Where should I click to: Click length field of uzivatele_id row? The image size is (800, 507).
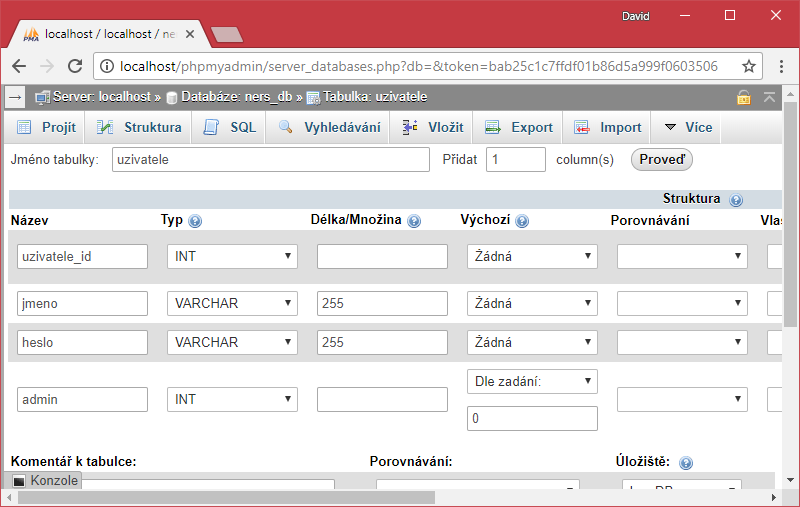[x=382, y=256]
